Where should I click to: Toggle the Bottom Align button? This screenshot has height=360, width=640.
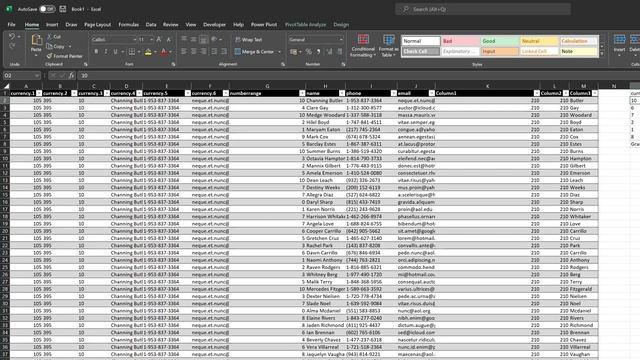203,39
